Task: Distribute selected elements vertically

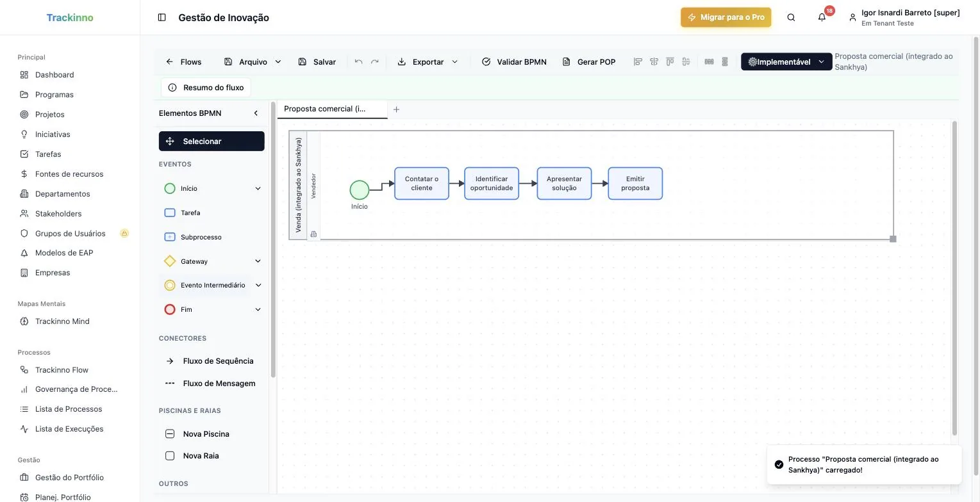Action: pyautogui.click(x=725, y=61)
